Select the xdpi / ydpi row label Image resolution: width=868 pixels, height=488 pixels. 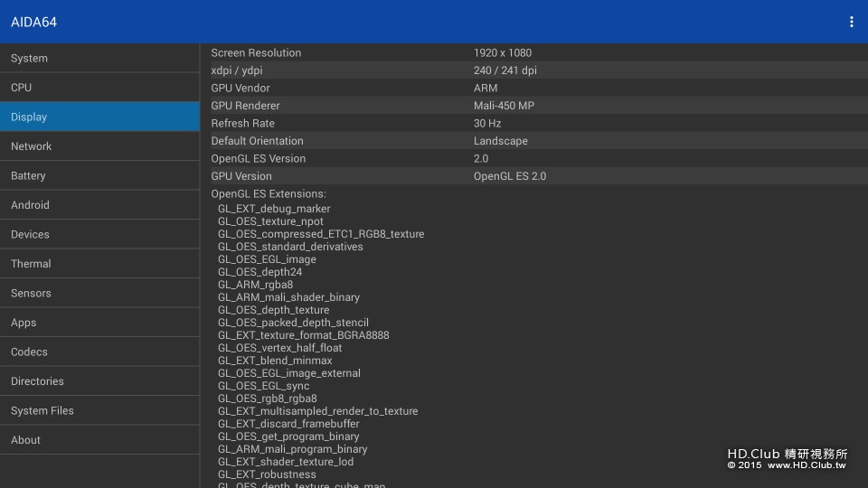click(236, 70)
